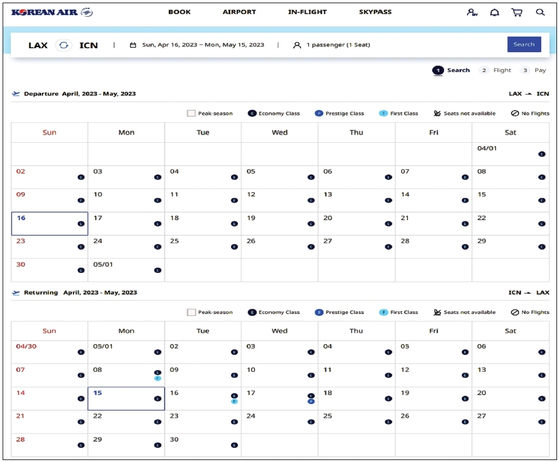Open the search magnifier icon
Viewport: 559px width, 462px height.
pyautogui.click(x=540, y=12)
